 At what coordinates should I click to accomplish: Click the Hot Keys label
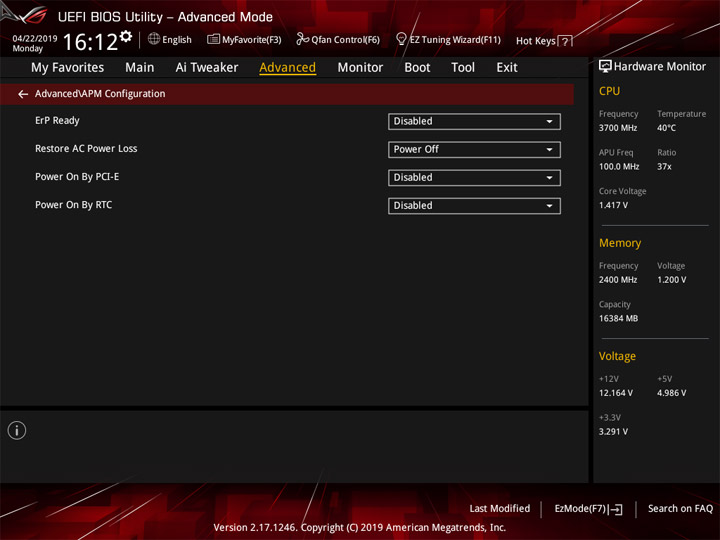[x=535, y=41]
